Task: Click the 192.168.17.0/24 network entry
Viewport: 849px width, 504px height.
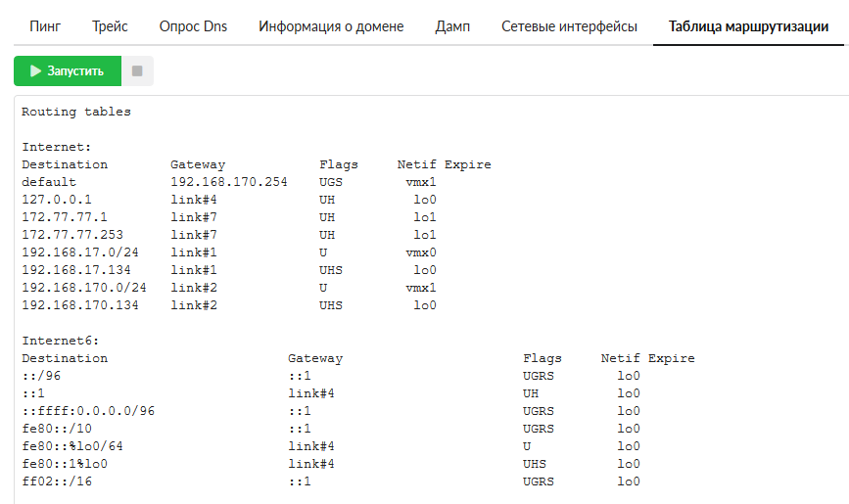Action: pos(80,252)
